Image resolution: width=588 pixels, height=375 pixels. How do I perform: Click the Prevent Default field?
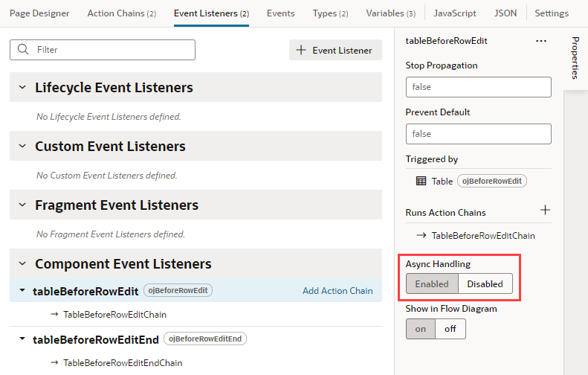(479, 134)
